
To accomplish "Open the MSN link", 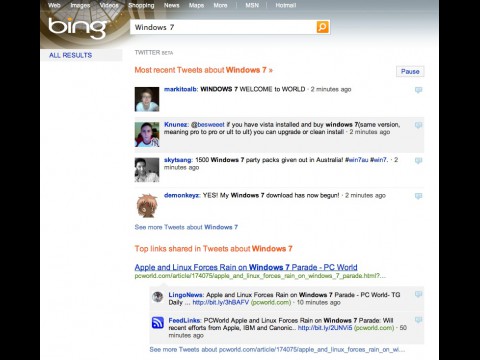I will [252, 5].
